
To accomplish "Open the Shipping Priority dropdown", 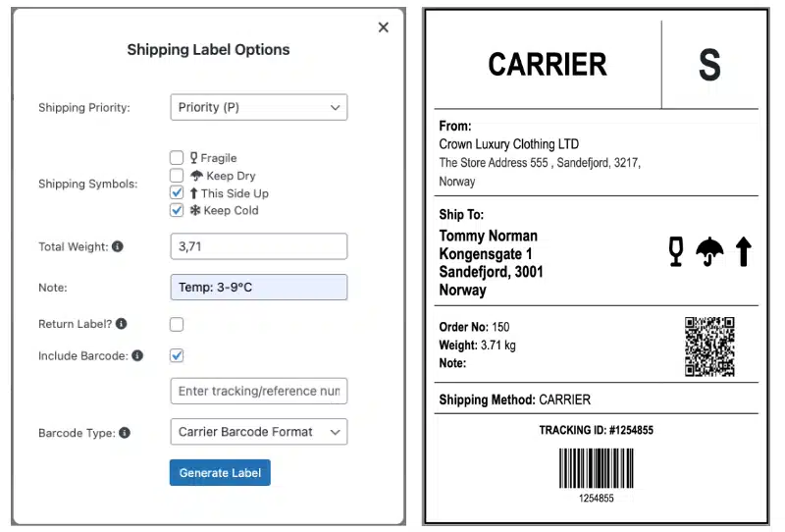I will [x=259, y=107].
